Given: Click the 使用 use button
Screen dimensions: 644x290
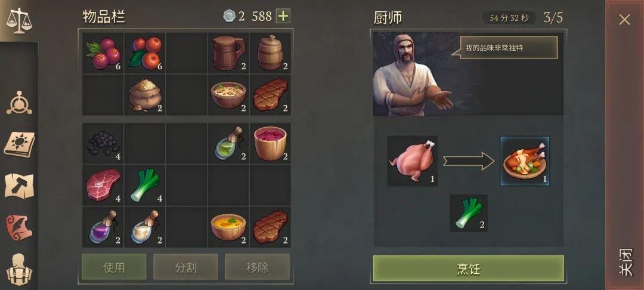Looking at the screenshot, I should pyautogui.click(x=114, y=267).
